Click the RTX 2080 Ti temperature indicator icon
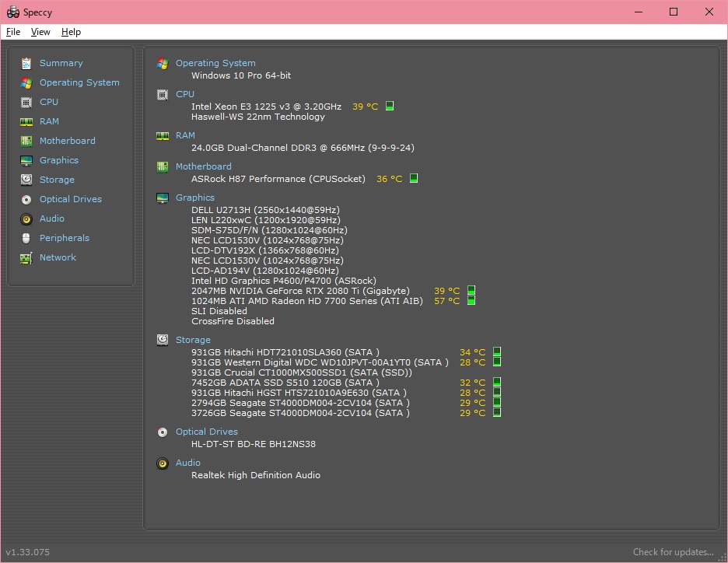The width and height of the screenshot is (728, 563). click(x=471, y=291)
